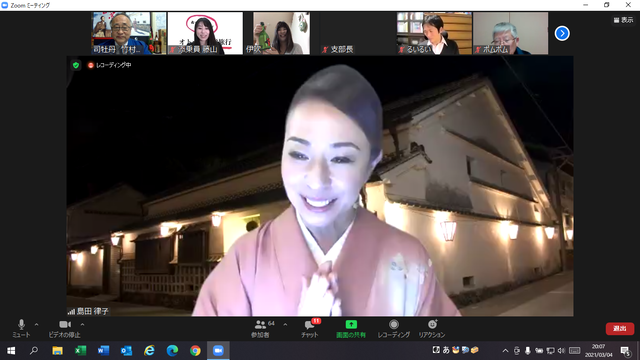Open Outlook from the taskbar
640x360 pixels.
point(126,351)
